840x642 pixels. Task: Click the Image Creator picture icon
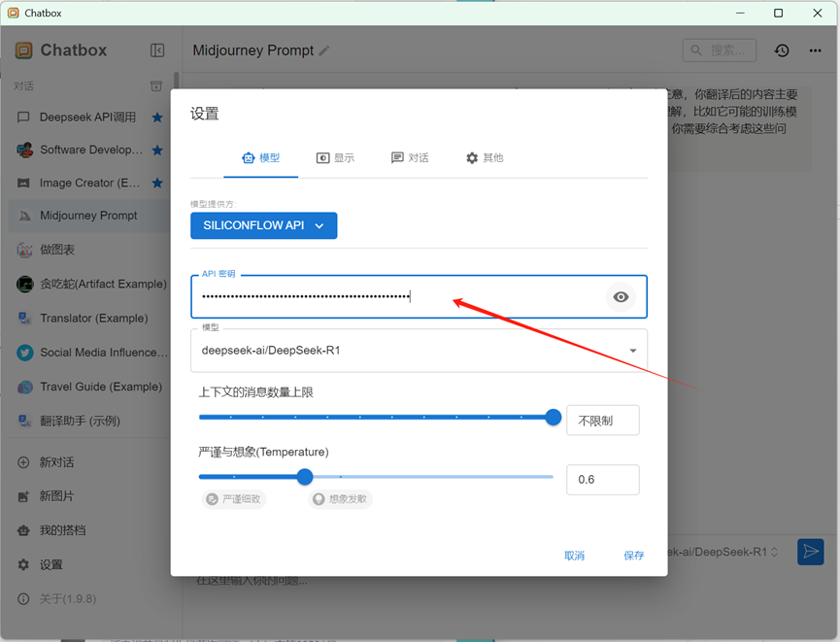(x=23, y=183)
